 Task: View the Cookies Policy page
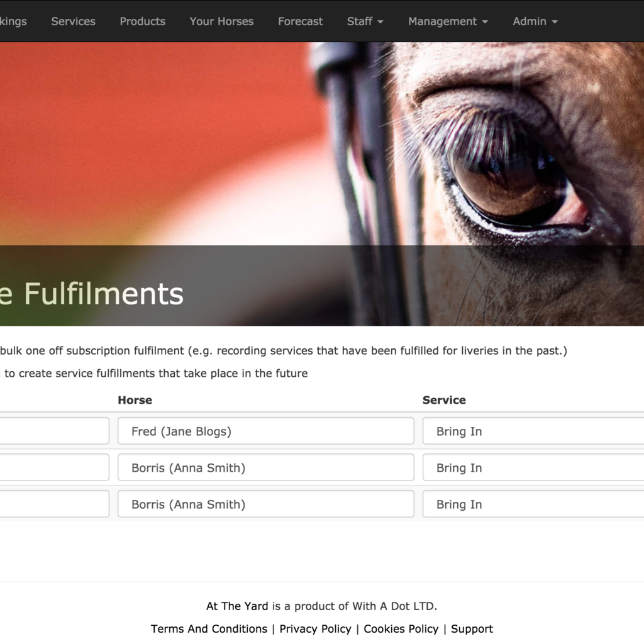tap(401, 629)
